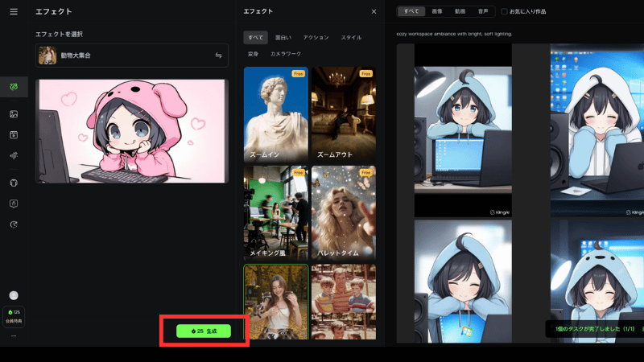Viewport: 644px width, 362px height.
Task: Click the green 25 生成 button
Action: click(204, 331)
